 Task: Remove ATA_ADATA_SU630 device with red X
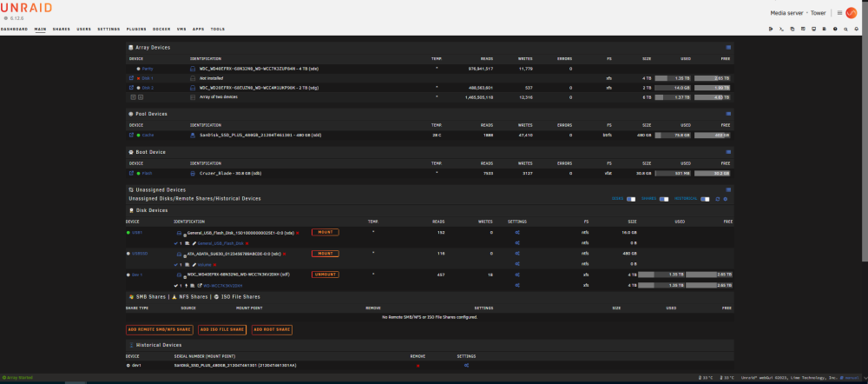(x=284, y=255)
